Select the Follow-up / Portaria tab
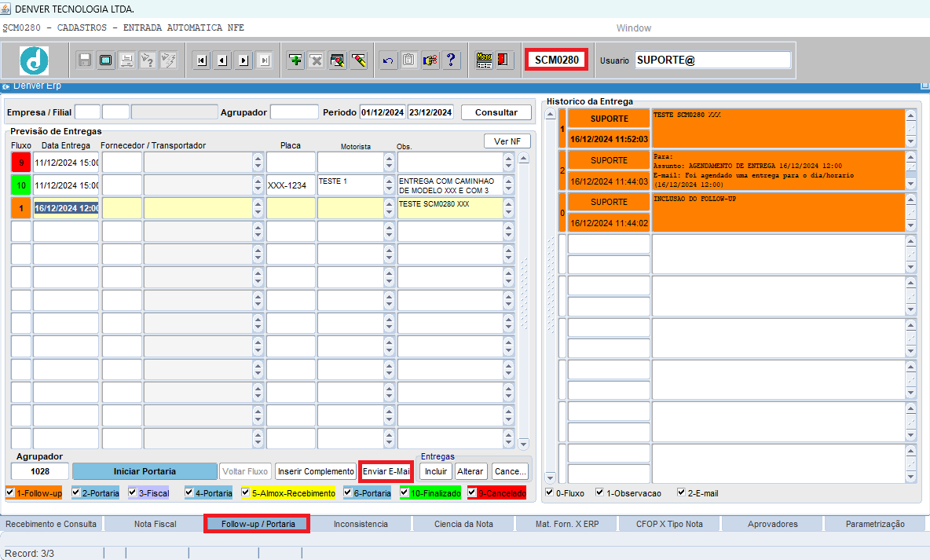The width and height of the screenshot is (930, 560). coord(258,524)
